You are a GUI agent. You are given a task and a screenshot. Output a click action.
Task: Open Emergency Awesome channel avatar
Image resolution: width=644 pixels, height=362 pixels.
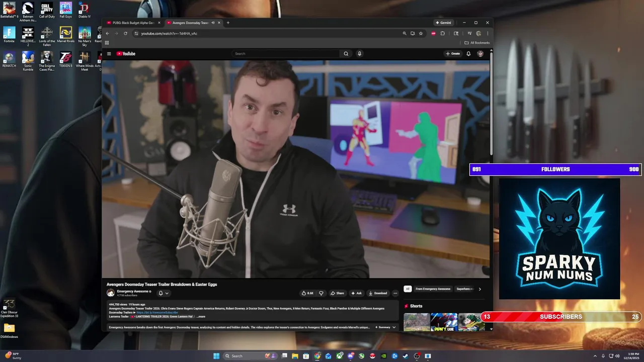coord(111,293)
